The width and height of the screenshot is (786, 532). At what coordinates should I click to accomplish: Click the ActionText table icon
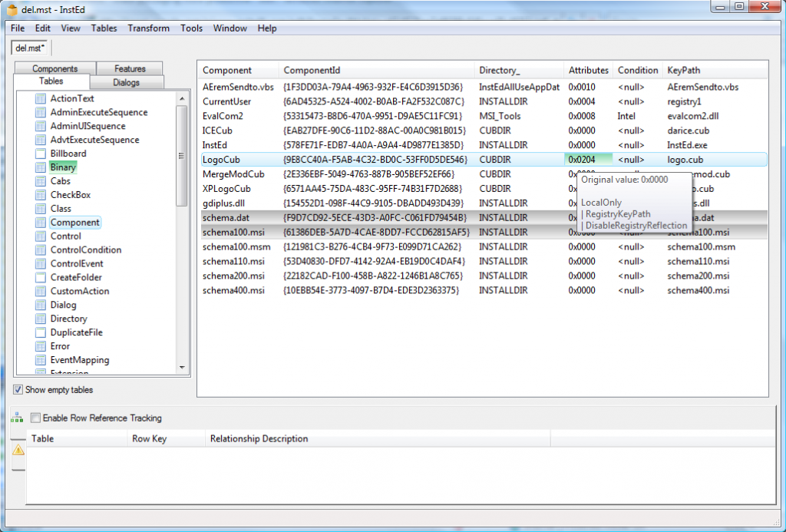click(40, 98)
